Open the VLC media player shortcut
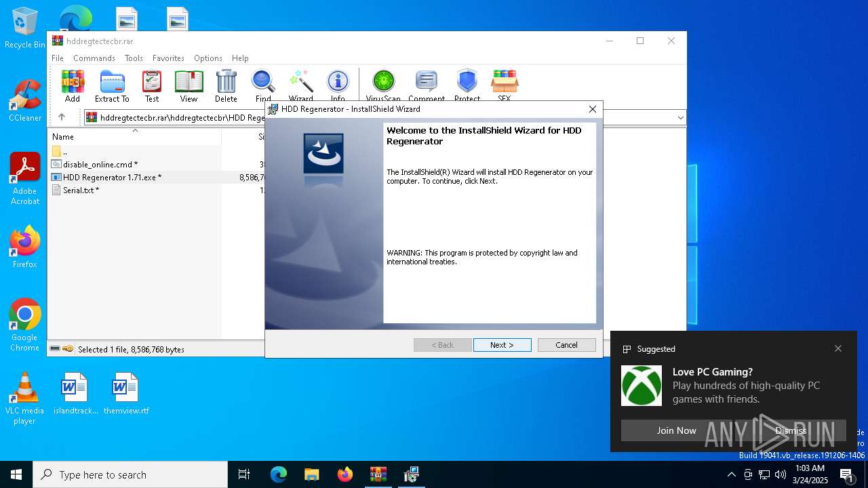 (x=25, y=399)
